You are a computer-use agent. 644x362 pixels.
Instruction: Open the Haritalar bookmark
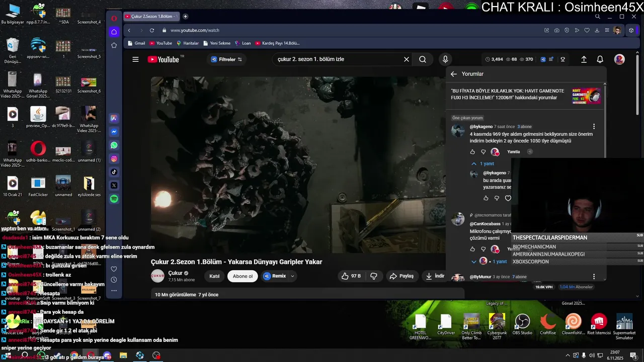[x=187, y=43]
